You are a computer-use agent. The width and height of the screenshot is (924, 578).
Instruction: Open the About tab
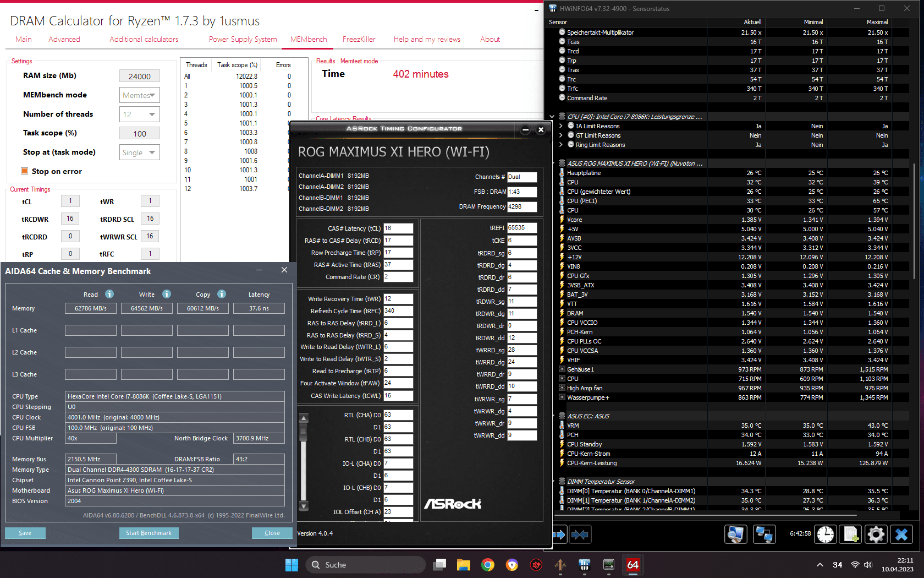click(490, 39)
